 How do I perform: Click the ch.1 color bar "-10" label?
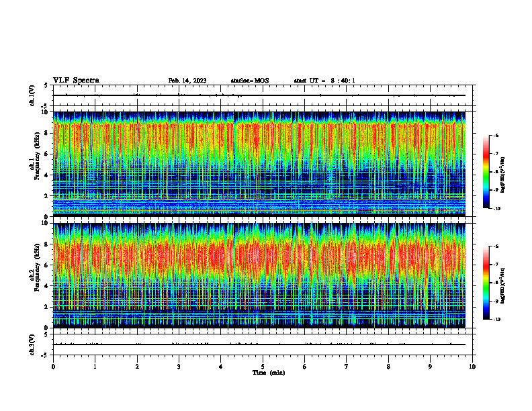[x=496, y=209]
